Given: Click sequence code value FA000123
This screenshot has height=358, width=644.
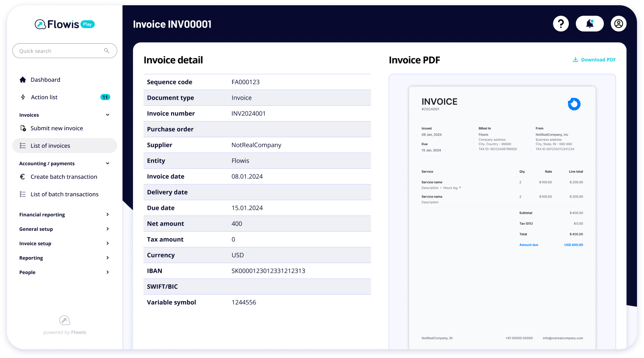Looking at the screenshot, I should tap(245, 82).
